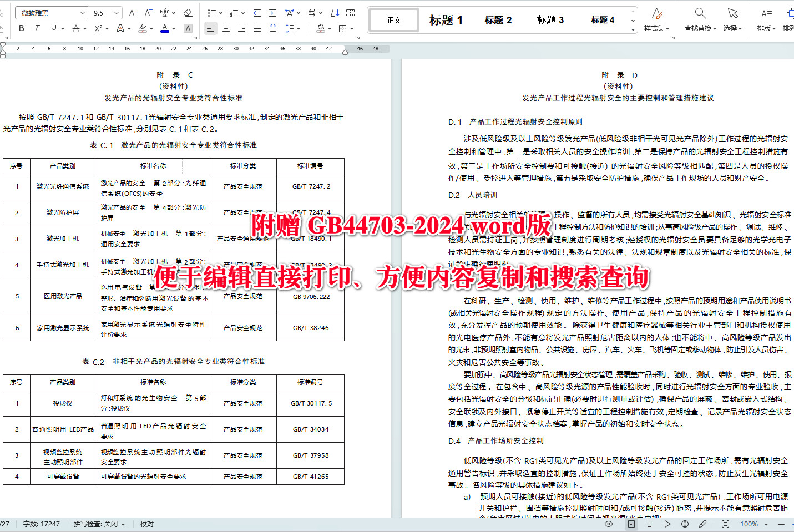This screenshot has width=794, height=532.
Task: Toggle eye protection mode icon
Action: [x=609, y=524]
